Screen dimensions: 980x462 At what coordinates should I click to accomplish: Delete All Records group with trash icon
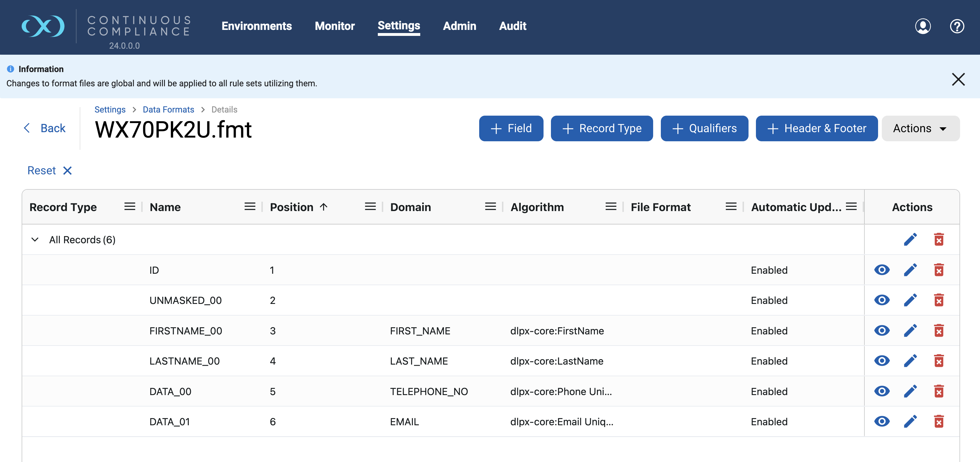[x=938, y=239]
